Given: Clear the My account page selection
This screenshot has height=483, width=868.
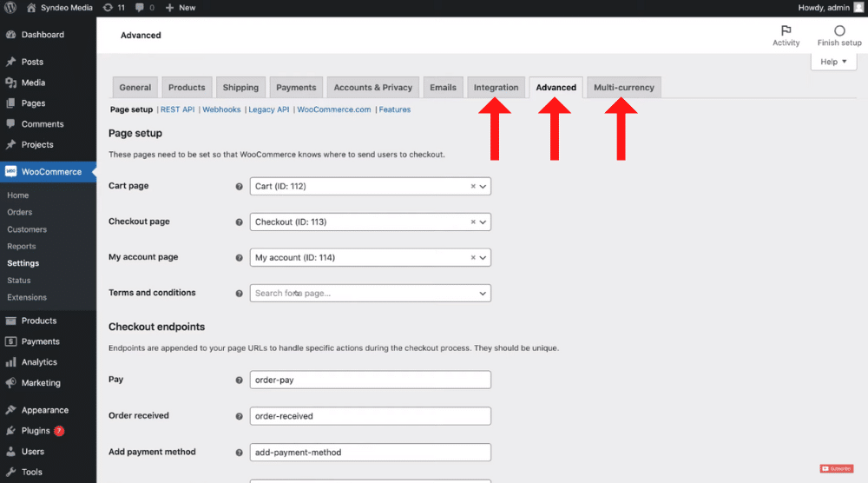Looking at the screenshot, I should point(473,257).
